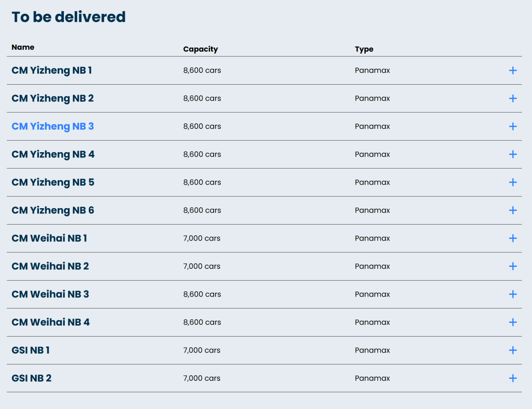Click plus icon beside CM Yizheng NB 6

click(x=513, y=210)
